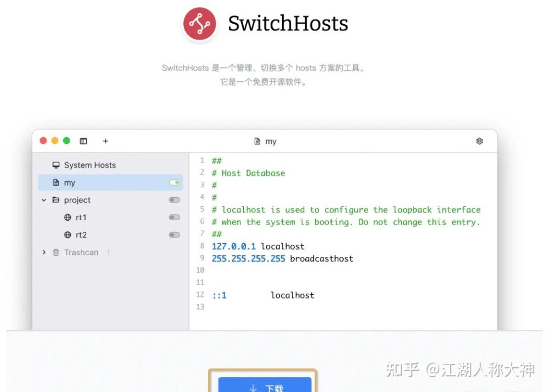The height and width of the screenshot is (392, 549).
Task: Expand the Trashcan chevron arrow
Action: [x=44, y=253]
